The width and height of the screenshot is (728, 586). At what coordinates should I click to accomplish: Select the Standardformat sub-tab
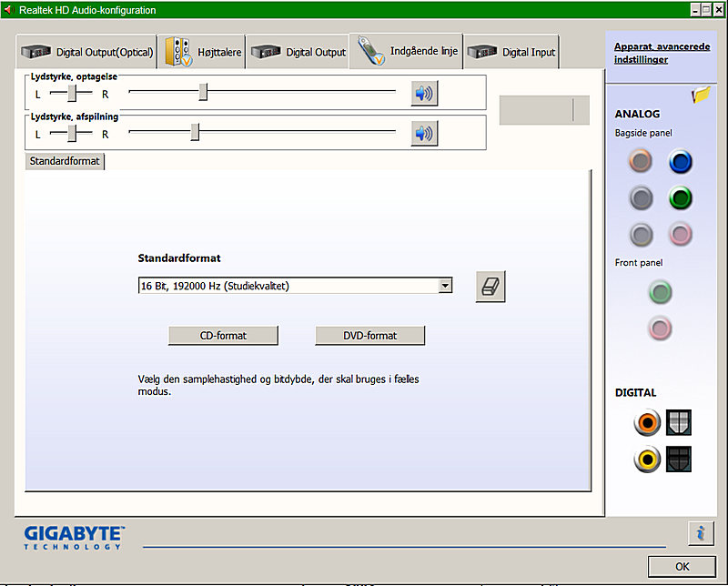65,161
